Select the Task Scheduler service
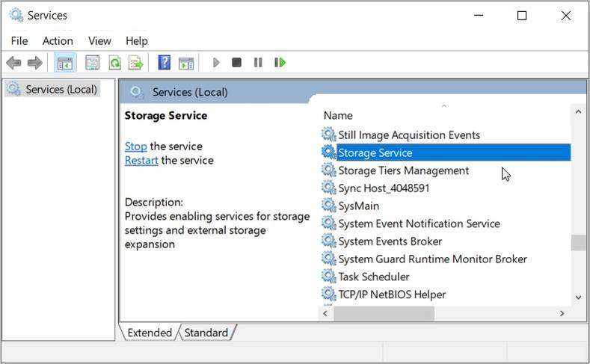This screenshot has height=364, width=590. tap(374, 277)
